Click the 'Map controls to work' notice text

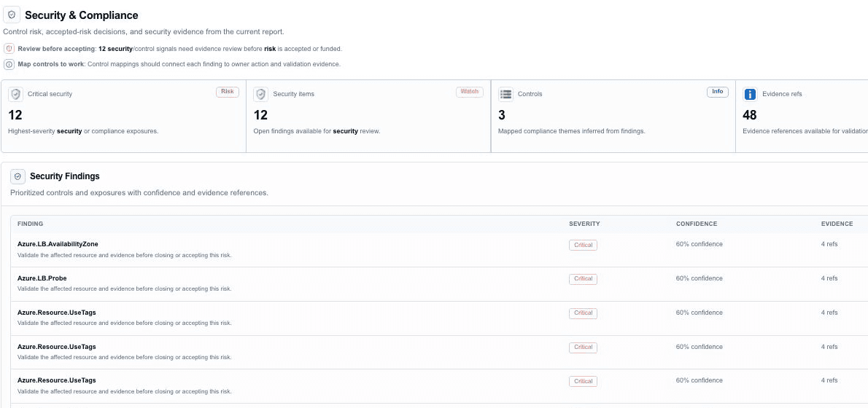[179, 64]
